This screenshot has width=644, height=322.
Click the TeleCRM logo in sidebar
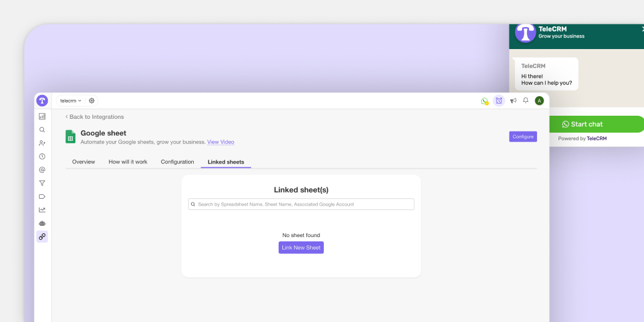coord(42,101)
